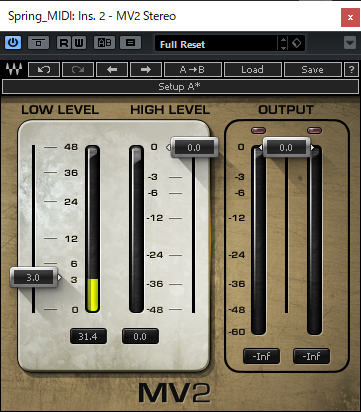This screenshot has height=412, width=361.
Task: Click the Setup A* bar
Action: pos(180,87)
